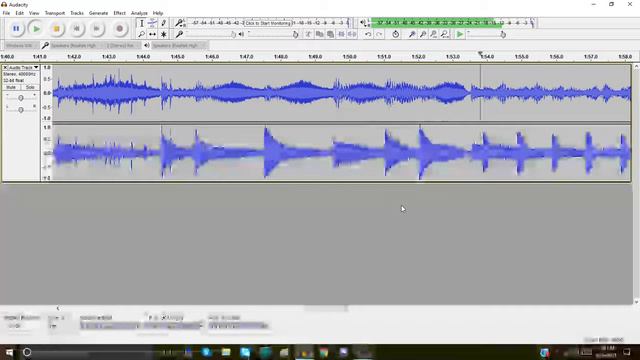Skip to End of the track
The image size is (640, 360).
[x=96, y=29]
